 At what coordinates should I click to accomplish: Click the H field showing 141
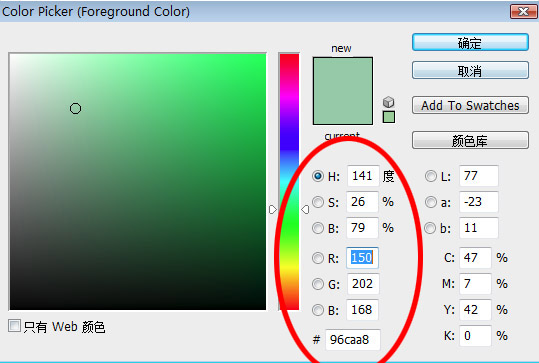tap(363, 176)
